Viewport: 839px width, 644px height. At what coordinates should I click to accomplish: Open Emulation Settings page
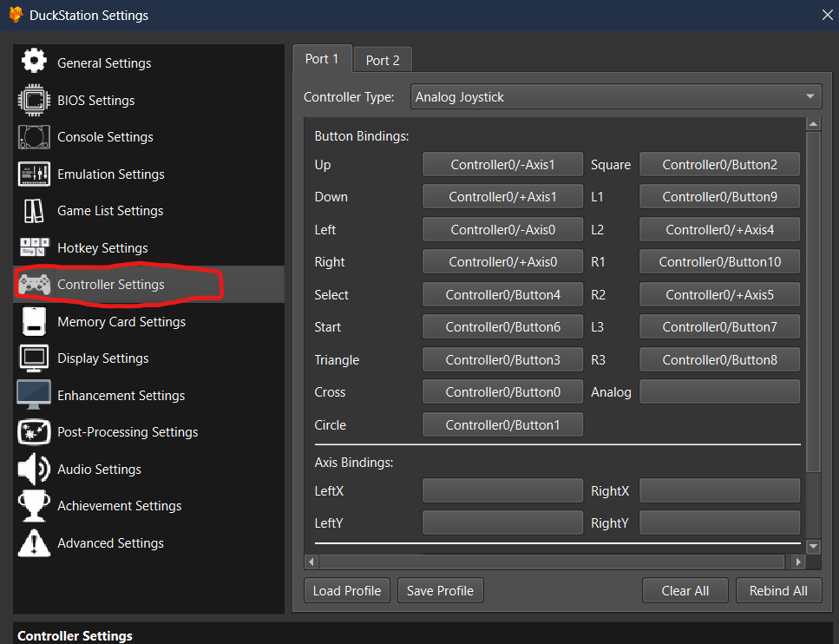tap(148, 174)
